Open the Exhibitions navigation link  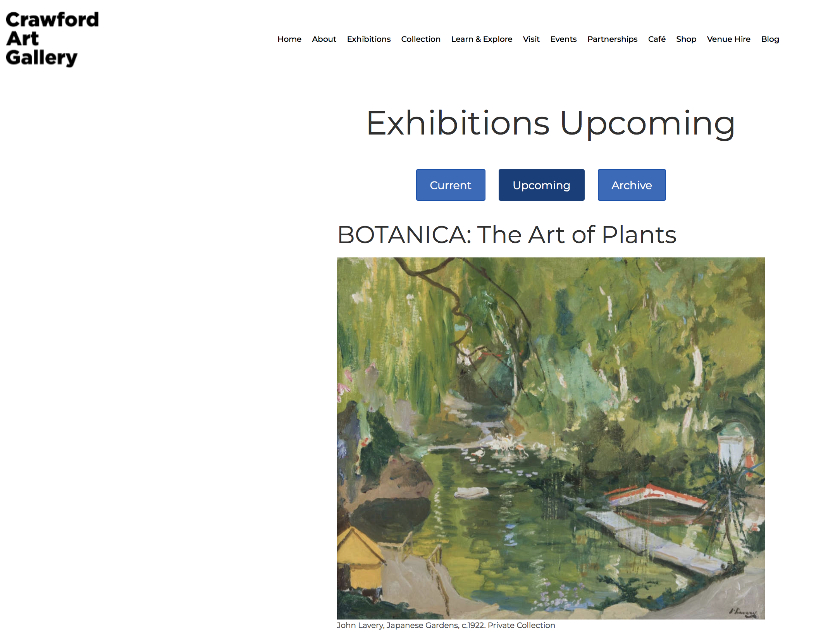368,39
